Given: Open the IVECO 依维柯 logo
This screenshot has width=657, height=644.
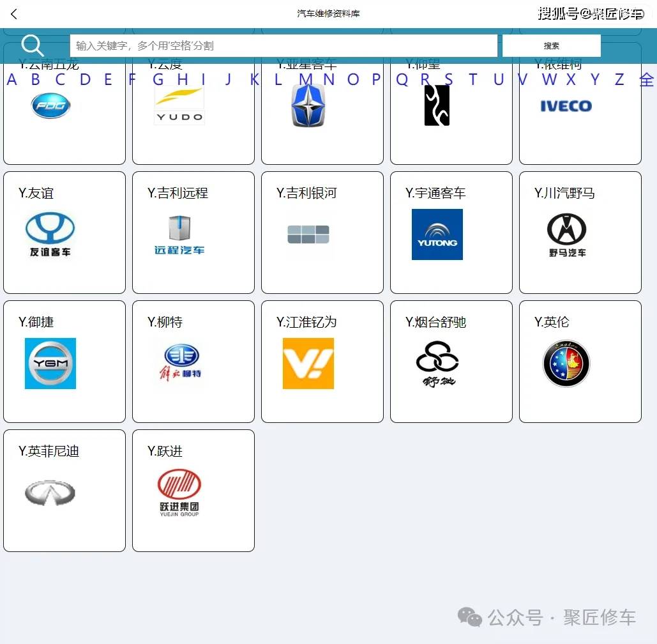Looking at the screenshot, I should [x=566, y=106].
